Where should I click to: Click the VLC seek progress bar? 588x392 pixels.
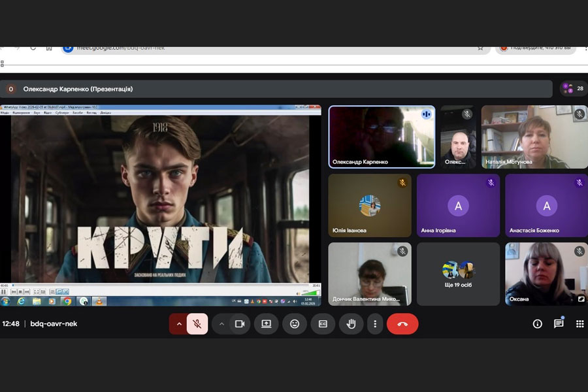click(161, 285)
